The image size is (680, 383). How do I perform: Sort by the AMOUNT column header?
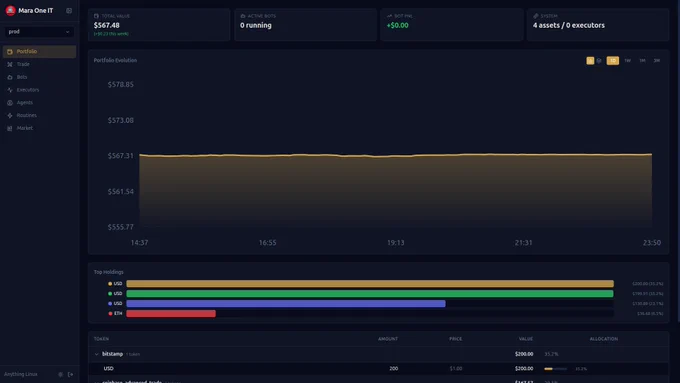coord(388,339)
